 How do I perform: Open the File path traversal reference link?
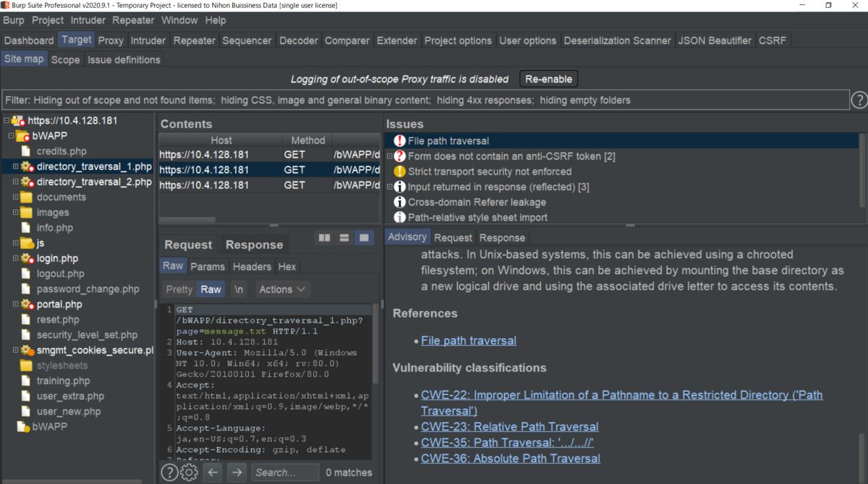click(x=469, y=341)
